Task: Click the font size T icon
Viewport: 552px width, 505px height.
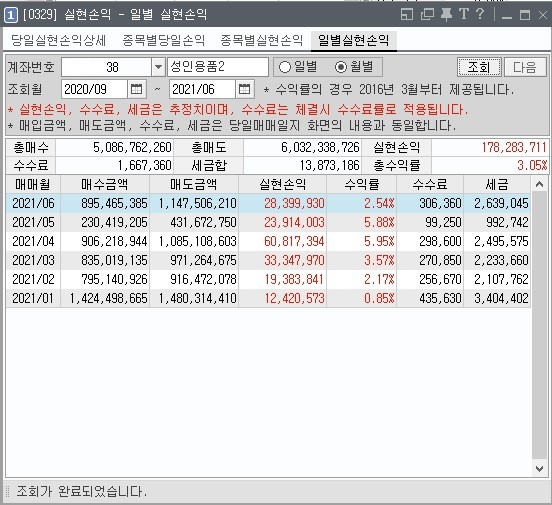Action: click(464, 14)
